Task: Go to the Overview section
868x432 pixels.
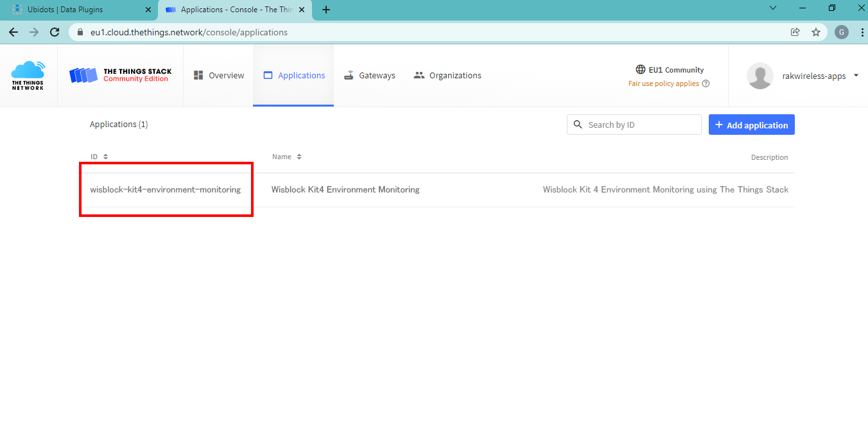Action: click(219, 75)
